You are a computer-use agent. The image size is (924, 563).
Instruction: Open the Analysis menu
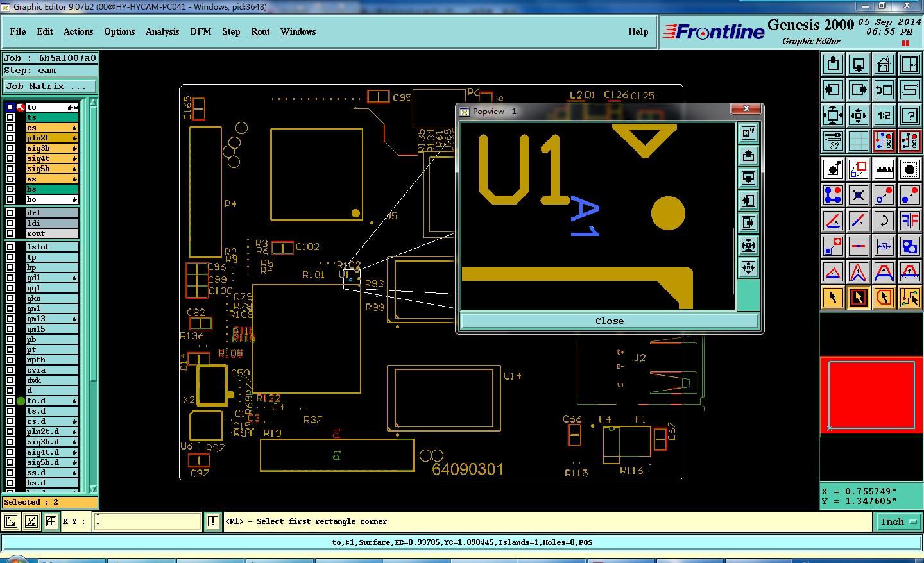click(162, 31)
